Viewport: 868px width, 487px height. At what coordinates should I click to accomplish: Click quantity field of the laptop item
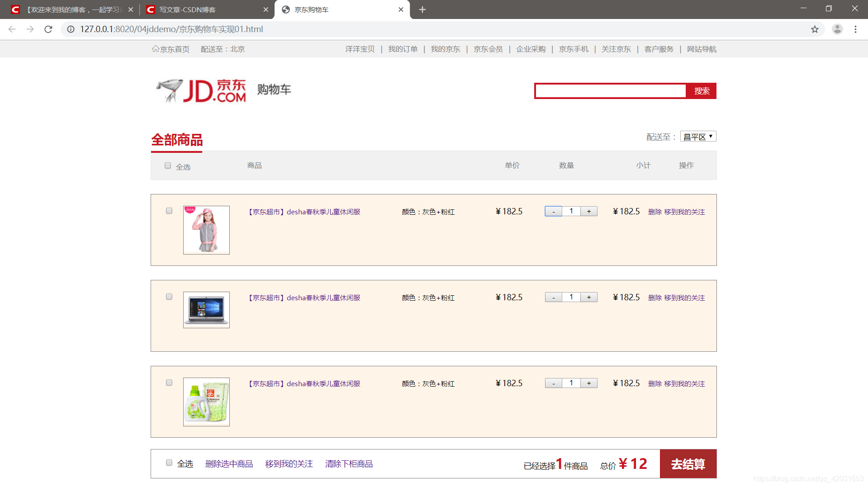click(571, 297)
